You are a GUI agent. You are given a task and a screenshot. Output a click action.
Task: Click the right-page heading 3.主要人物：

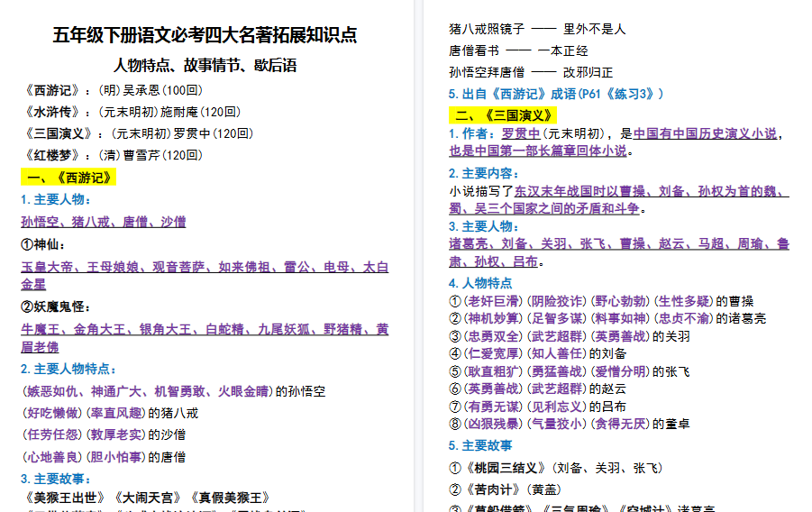(x=484, y=226)
